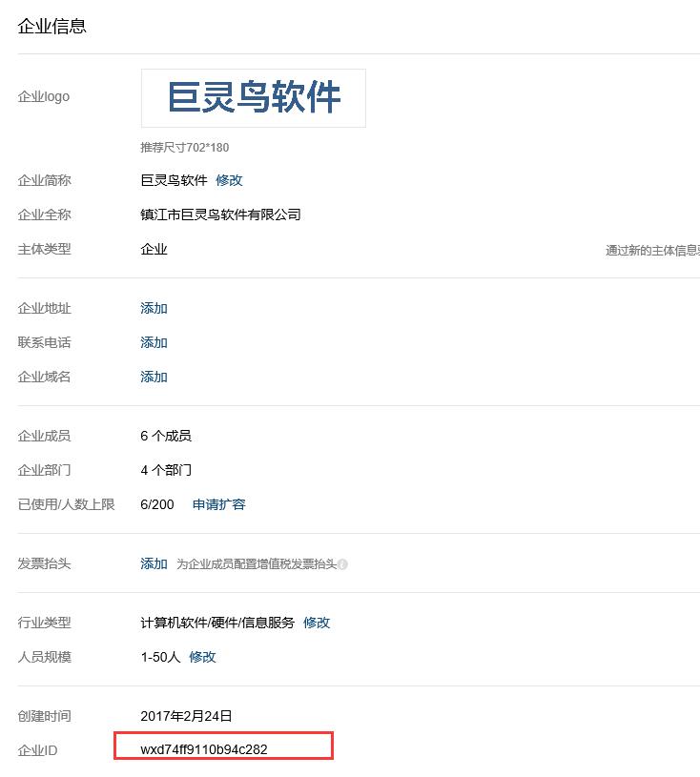Click the 6 个成员 text

(x=166, y=436)
